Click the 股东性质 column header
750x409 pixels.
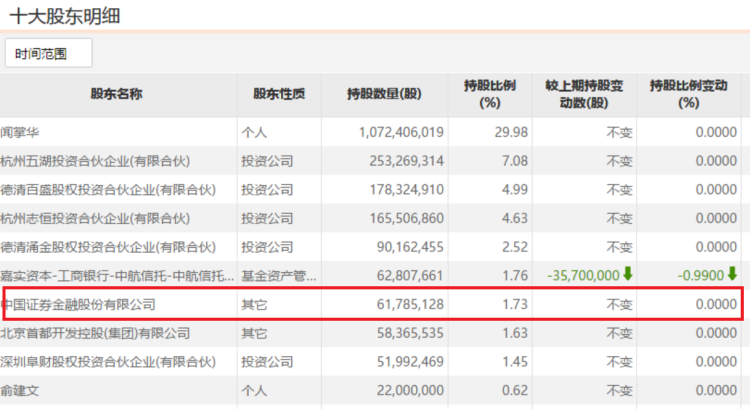tap(279, 94)
